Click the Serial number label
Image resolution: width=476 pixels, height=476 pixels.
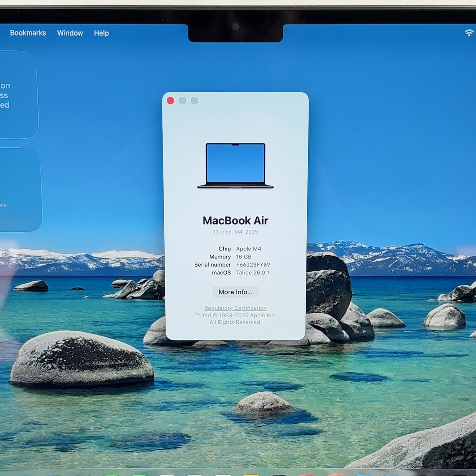pyautogui.click(x=212, y=265)
